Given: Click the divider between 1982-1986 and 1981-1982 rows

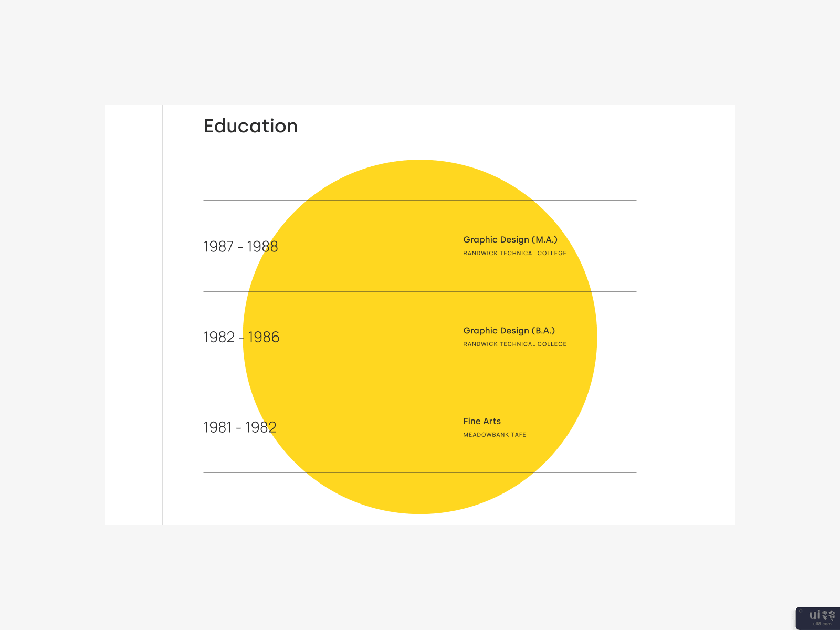Looking at the screenshot, I should pos(420,382).
